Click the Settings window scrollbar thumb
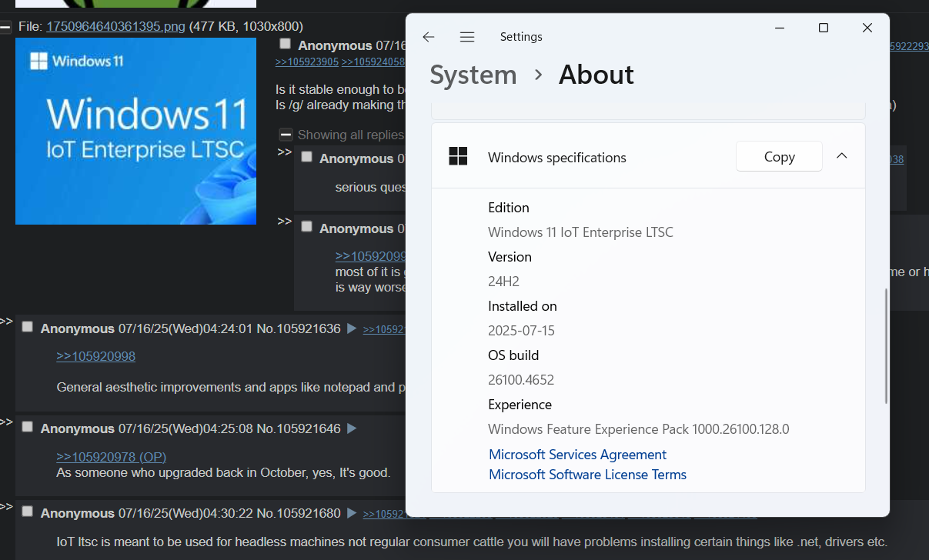929x560 pixels. [x=886, y=346]
